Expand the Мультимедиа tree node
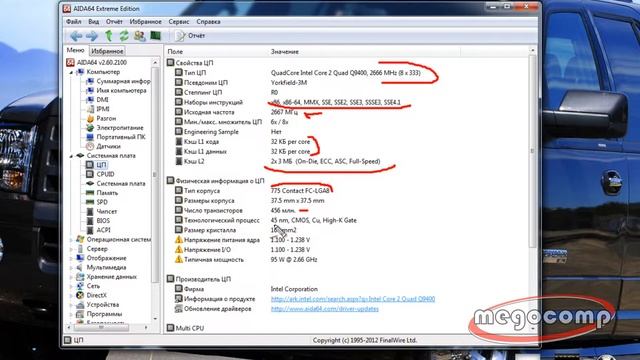Viewport: 640px width, 360px height. click(71, 268)
